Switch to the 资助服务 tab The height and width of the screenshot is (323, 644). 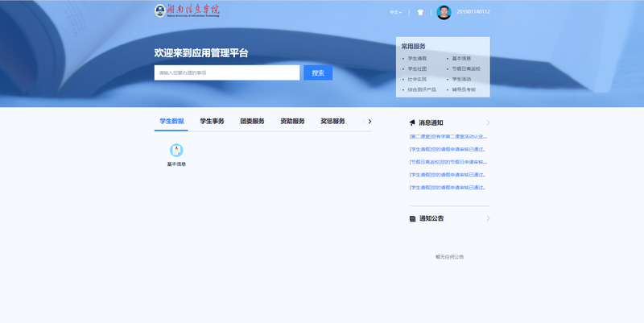[x=292, y=122]
